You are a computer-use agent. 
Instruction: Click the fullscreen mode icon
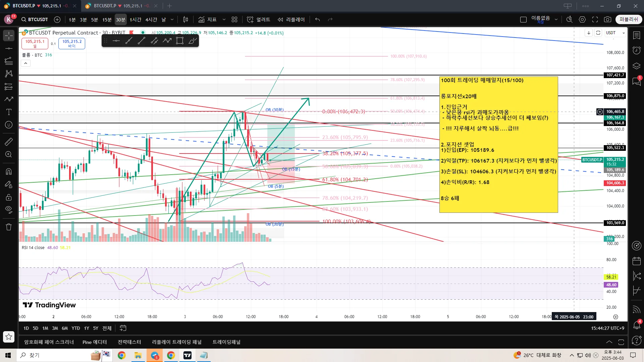[595, 19]
